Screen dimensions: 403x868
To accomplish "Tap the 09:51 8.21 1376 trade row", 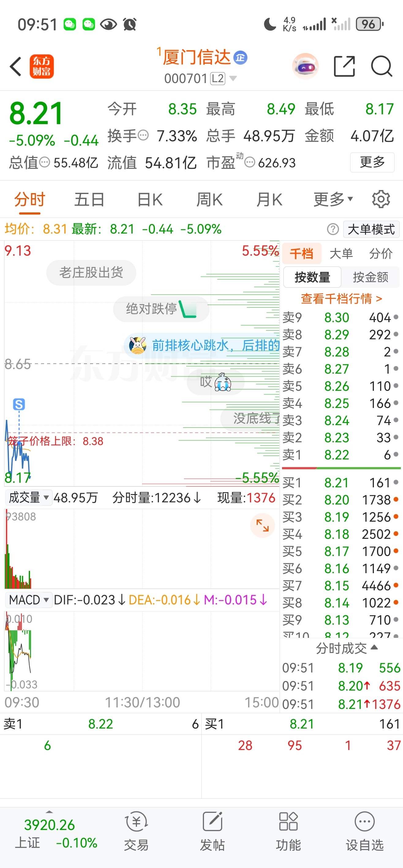I will point(341,704).
